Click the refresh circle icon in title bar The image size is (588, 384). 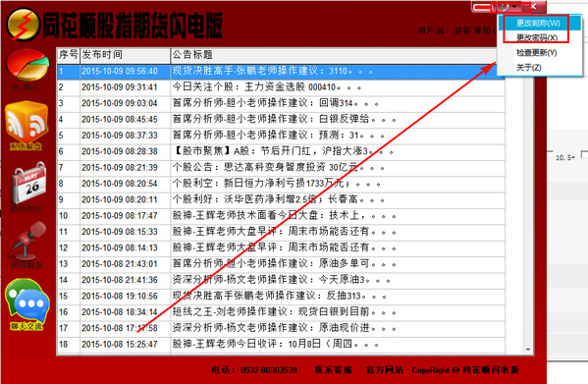(x=505, y=7)
